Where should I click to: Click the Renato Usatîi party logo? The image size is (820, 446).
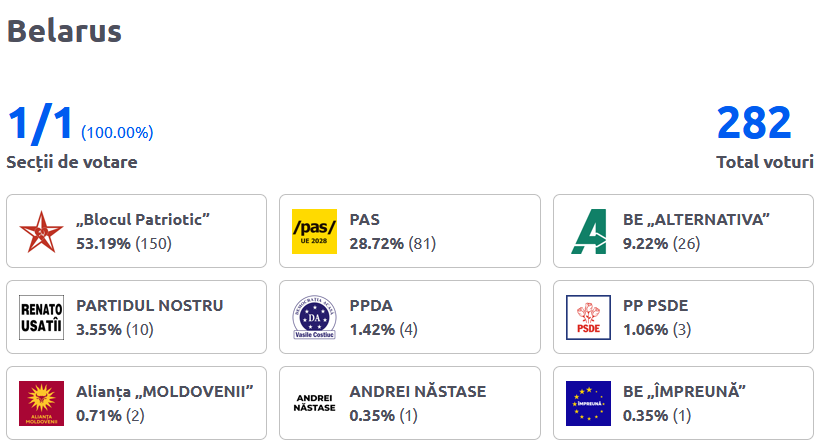(x=41, y=317)
